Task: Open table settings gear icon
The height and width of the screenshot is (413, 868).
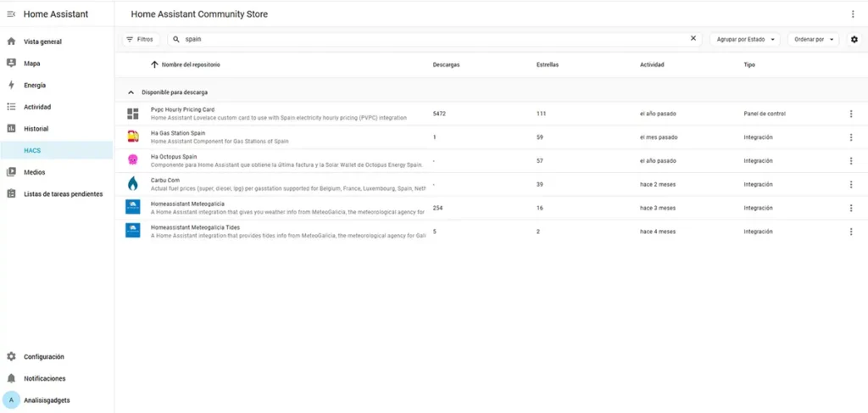Action: click(x=854, y=39)
